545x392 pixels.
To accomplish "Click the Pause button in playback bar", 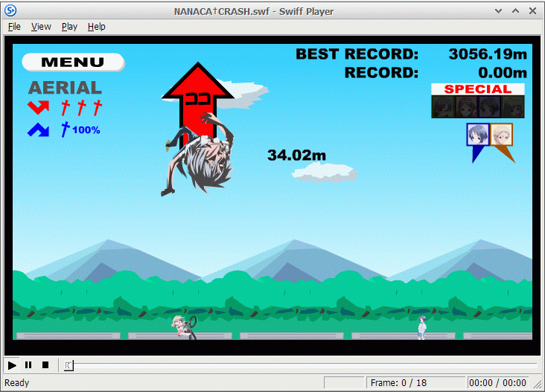I will click(28, 365).
